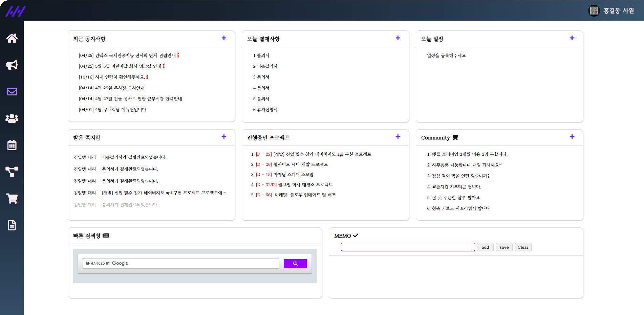Click the save button in MEMO
The width and height of the screenshot is (644, 315).
point(504,247)
